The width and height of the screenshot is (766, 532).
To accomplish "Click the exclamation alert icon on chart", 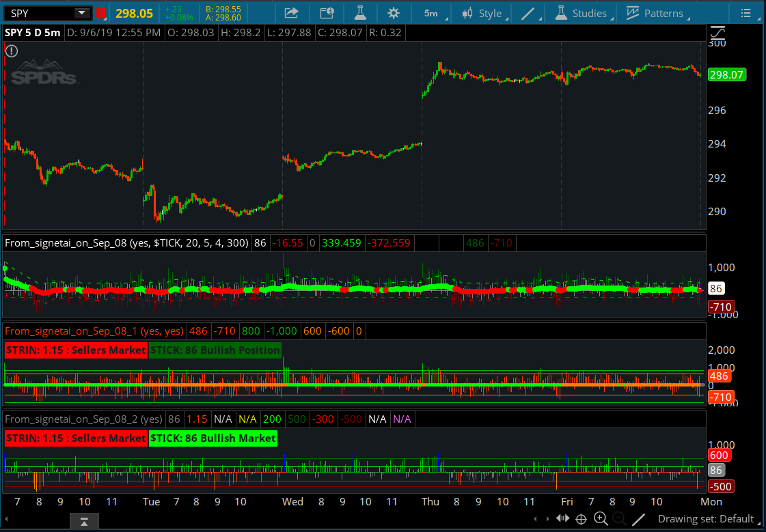I will 12,51.
